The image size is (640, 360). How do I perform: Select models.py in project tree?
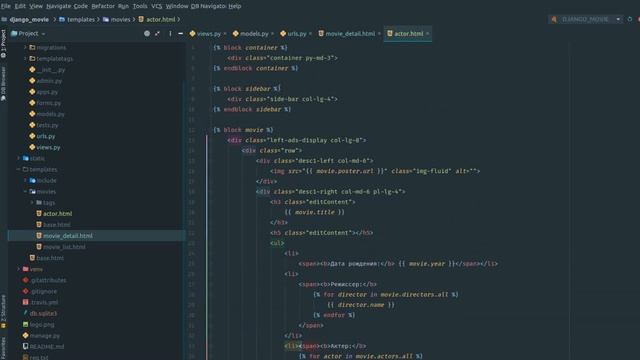[50, 114]
